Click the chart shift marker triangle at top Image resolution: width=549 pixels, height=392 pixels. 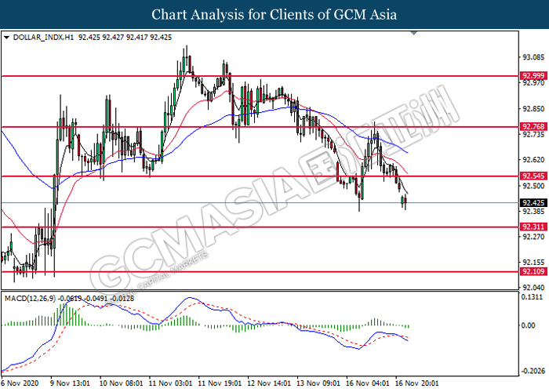[414, 33]
